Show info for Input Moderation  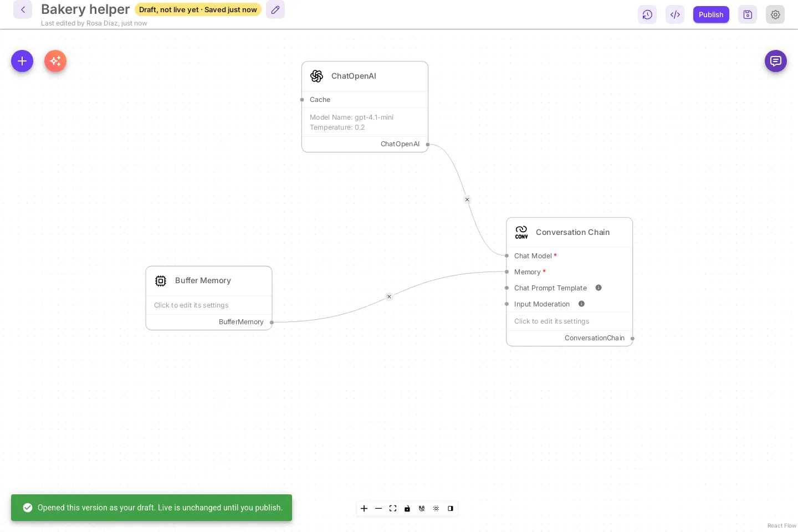pos(581,304)
